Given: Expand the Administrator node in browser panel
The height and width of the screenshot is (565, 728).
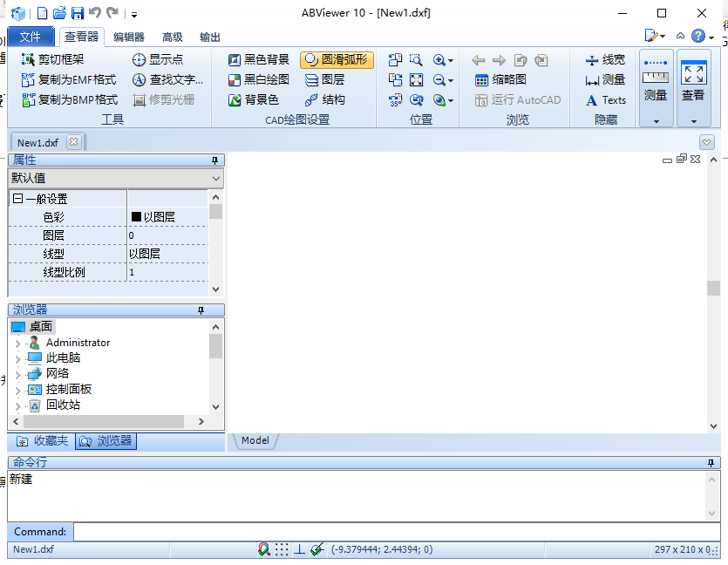Looking at the screenshot, I should [x=17, y=342].
